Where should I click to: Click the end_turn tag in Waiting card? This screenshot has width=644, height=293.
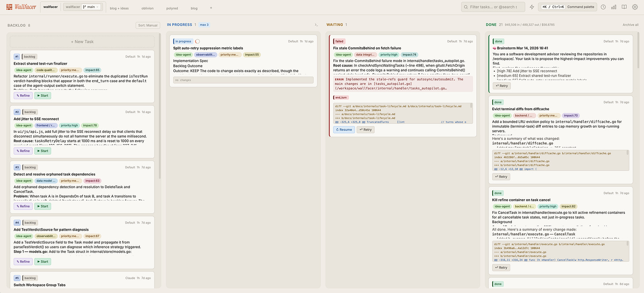click(x=341, y=97)
